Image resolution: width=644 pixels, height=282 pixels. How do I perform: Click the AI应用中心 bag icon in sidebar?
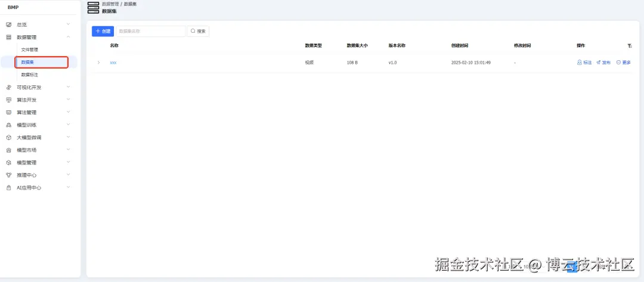pos(8,188)
